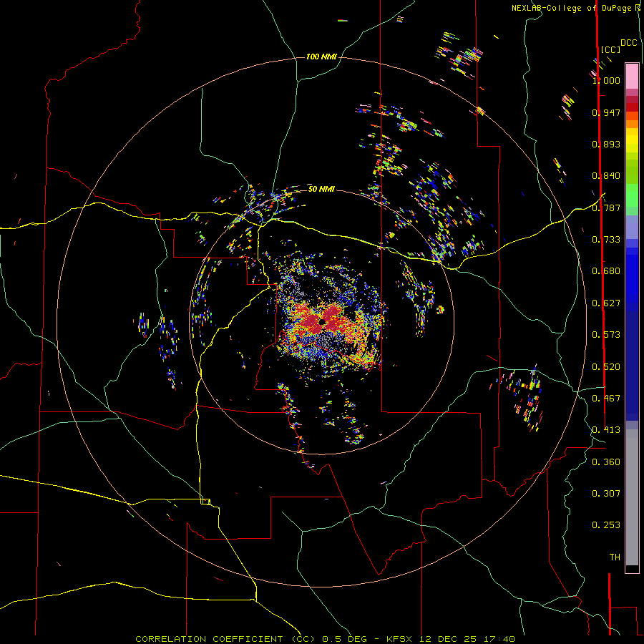Pick the light pink swatch atop the color bar
644x644 pixels.
click(632, 76)
